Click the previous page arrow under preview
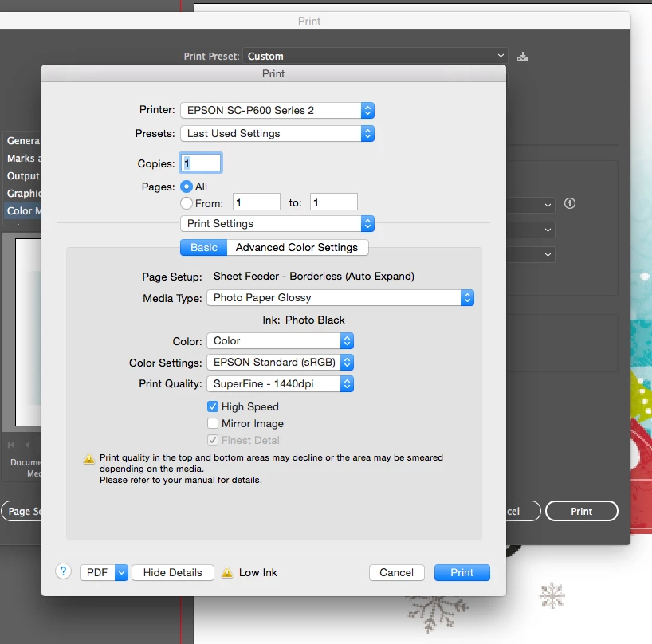652x644 pixels. pos(27,445)
